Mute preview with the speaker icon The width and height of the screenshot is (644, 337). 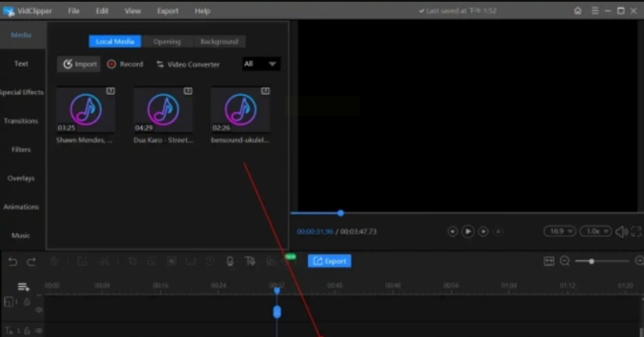pyautogui.click(x=621, y=232)
